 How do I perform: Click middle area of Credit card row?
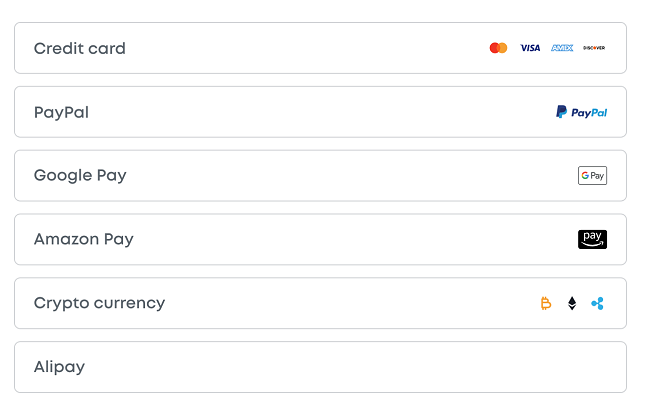coord(307,48)
